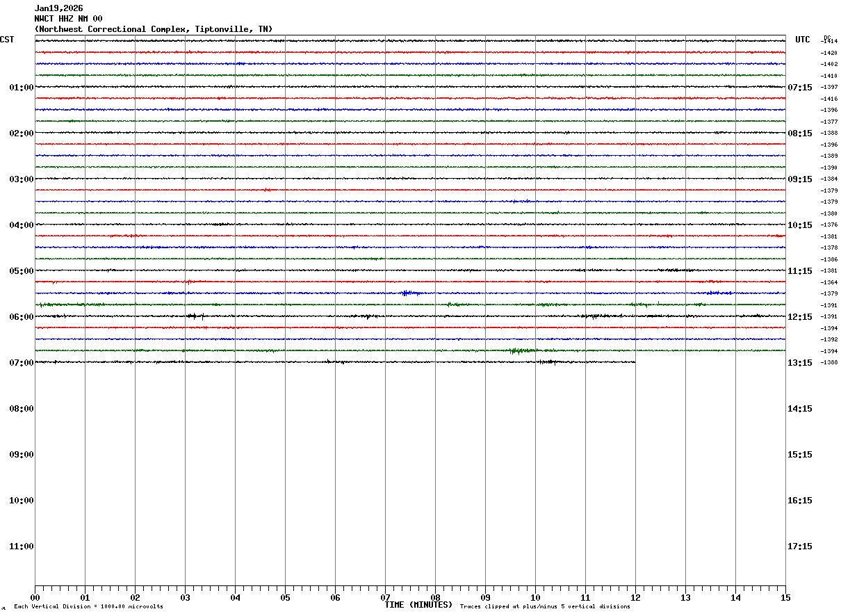
Task: Click the CST hour label '07:00'
Action: click(x=22, y=363)
